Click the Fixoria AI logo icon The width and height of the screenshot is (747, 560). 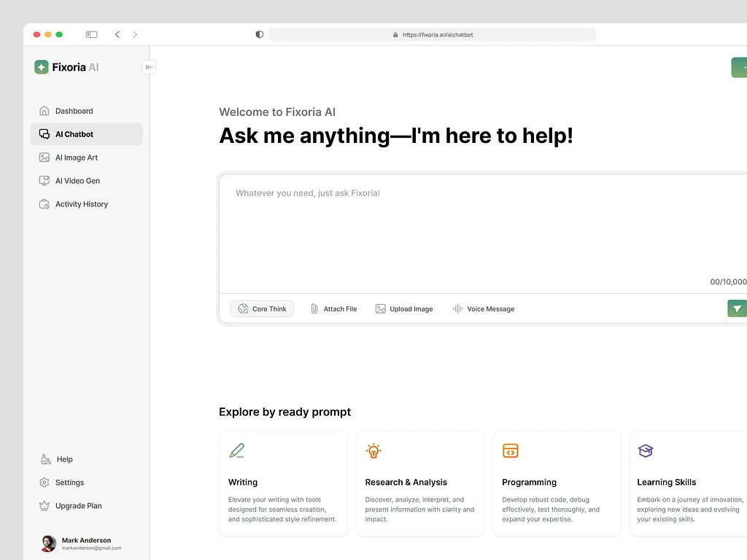coord(42,67)
